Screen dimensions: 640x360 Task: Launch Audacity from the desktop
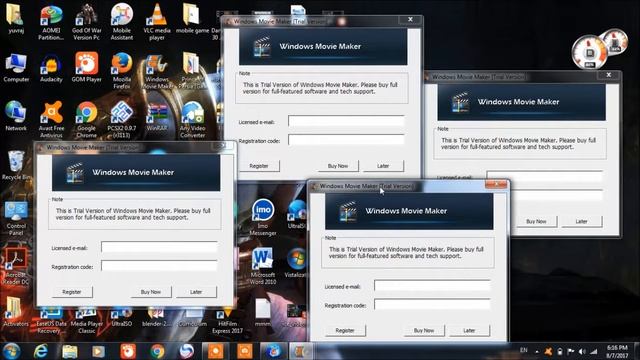coord(51,68)
